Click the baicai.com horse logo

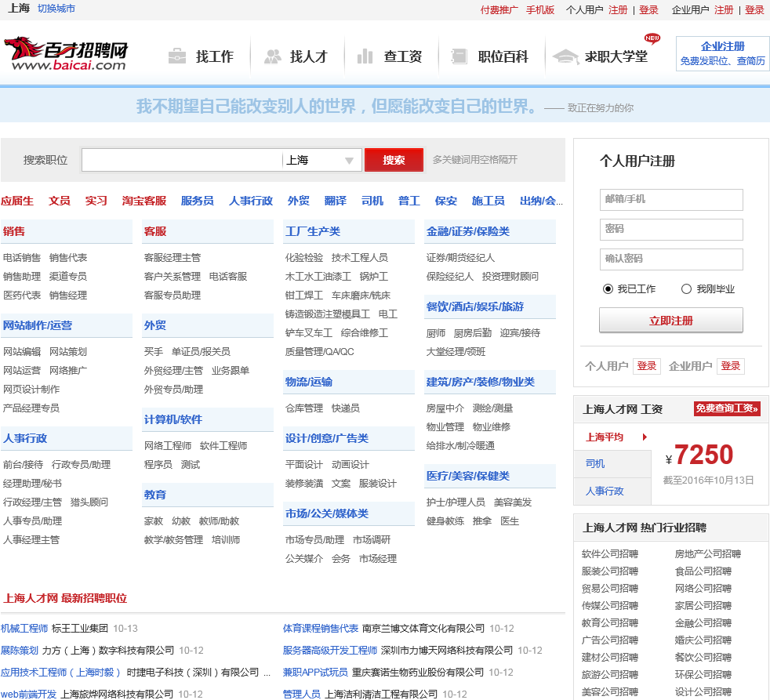pyautogui.click(x=67, y=54)
